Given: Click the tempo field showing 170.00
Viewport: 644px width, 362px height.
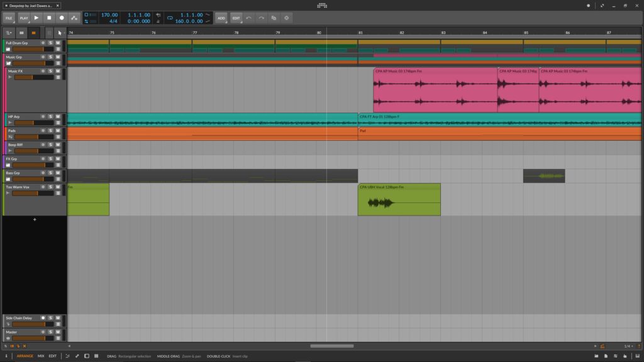Looking at the screenshot, I should point(109,14).
